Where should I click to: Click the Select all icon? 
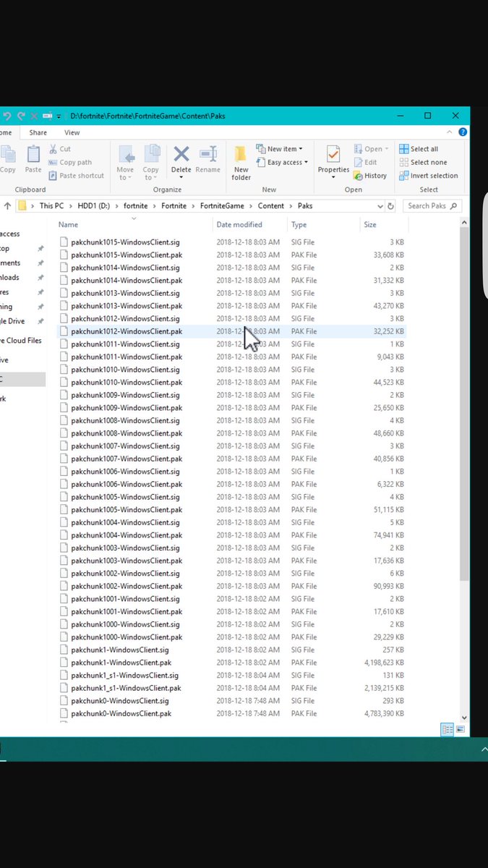pyautogui.click(x=404, y=149)
